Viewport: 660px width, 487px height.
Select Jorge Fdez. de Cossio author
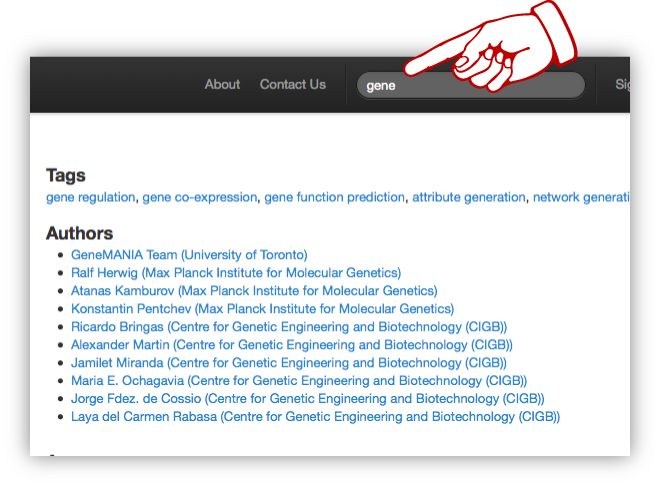coord(307,399)
